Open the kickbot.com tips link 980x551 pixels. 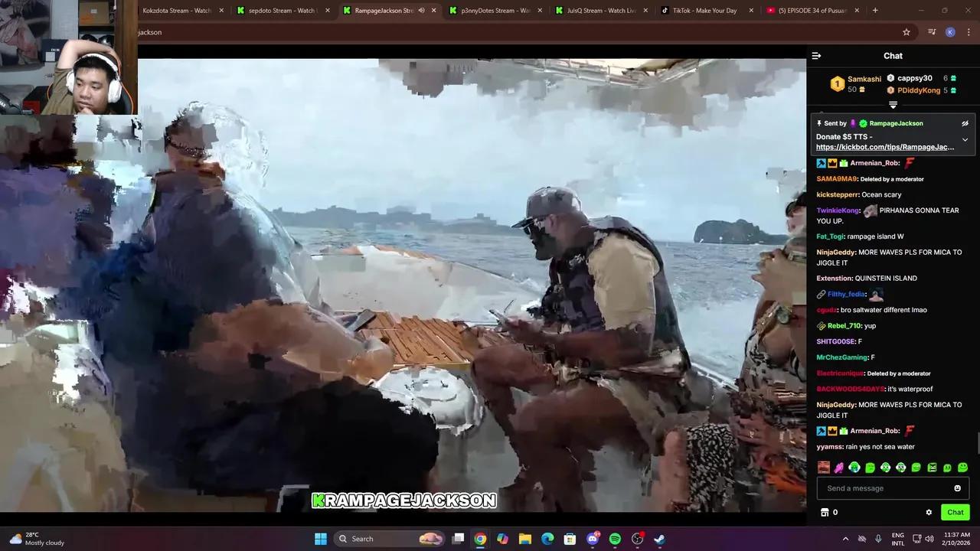pos(885,147)
